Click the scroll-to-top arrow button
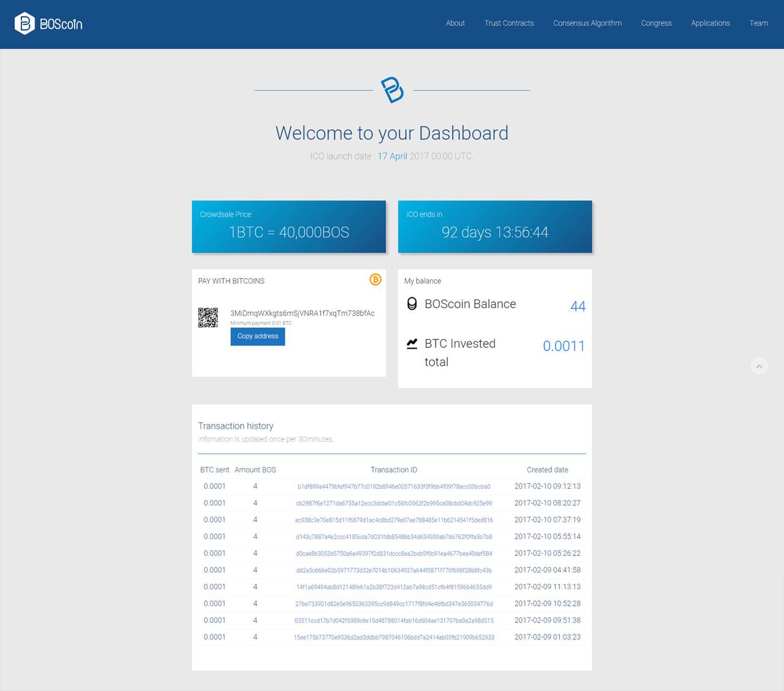Screen dimensions: 784x691 coord(759,366)
